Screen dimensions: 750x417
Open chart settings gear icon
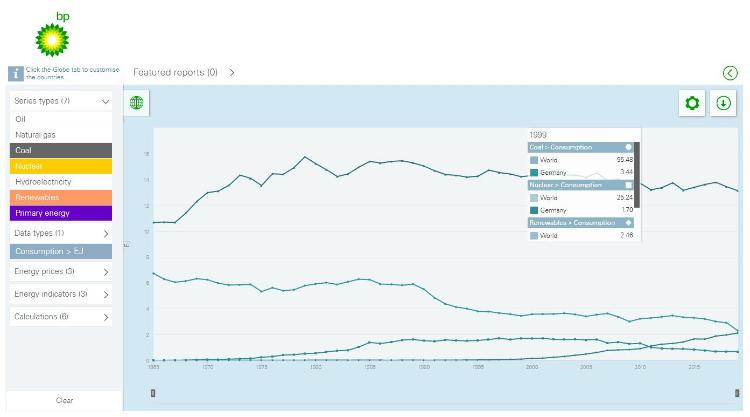[x=691, y=103]
